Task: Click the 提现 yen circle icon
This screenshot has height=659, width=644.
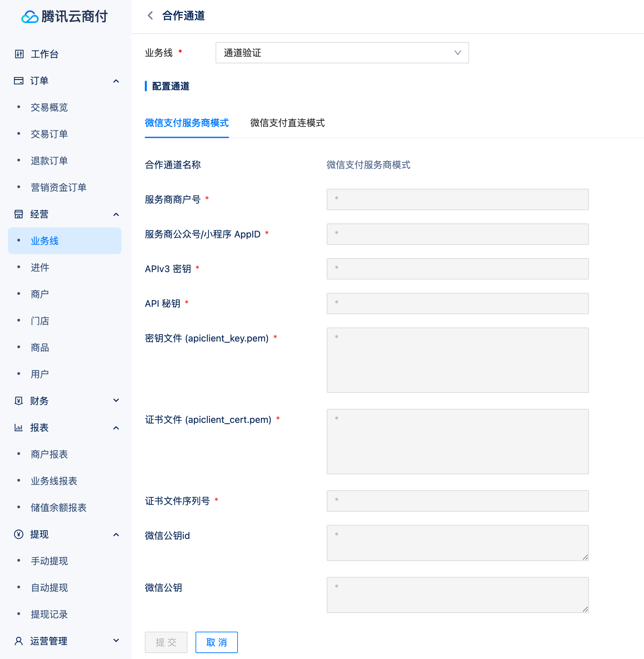Action: coord(19,534)
